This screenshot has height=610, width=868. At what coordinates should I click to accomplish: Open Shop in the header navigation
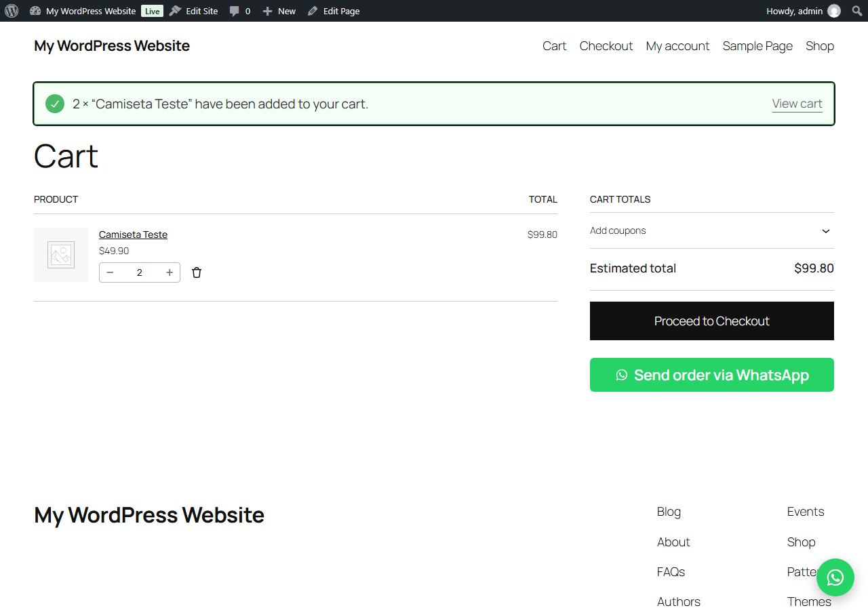click(x=820, y=46)
